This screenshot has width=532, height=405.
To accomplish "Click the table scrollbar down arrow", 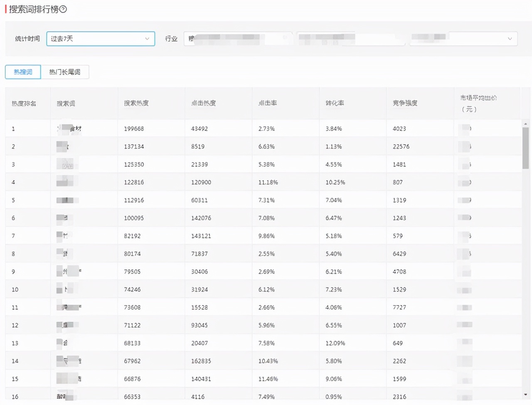I will pyautogui.click(x=526, y=394).
